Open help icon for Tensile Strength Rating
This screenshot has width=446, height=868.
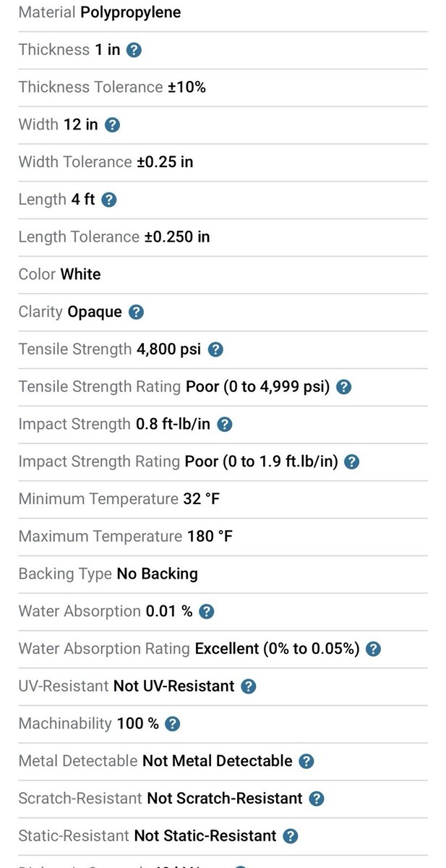pyautogui.click(x=344, y=387)
